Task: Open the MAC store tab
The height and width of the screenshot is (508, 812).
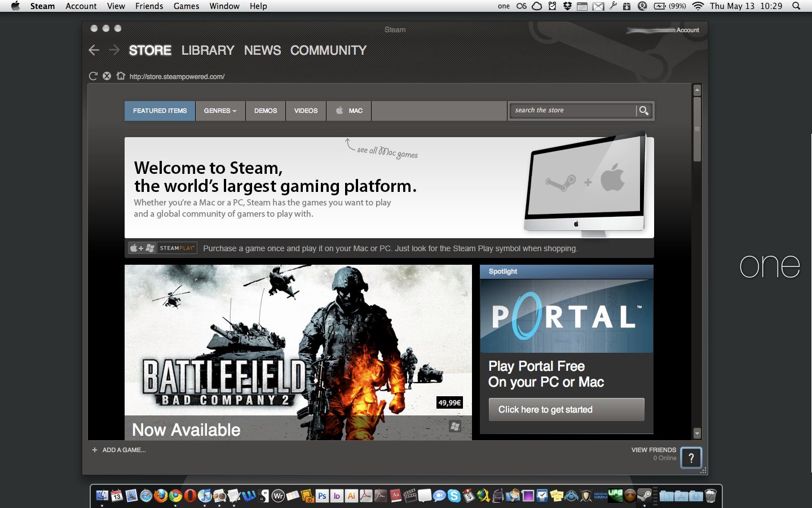Action: [349, 111]
